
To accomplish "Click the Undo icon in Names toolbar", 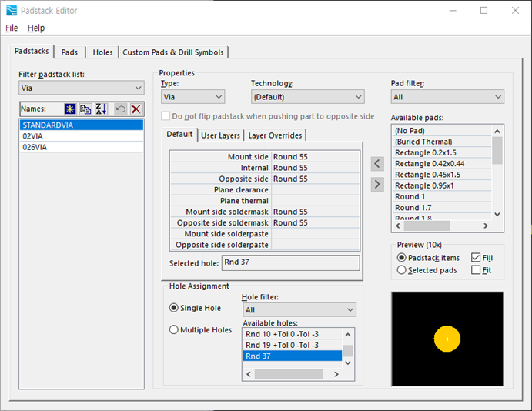I will point(120,109).
